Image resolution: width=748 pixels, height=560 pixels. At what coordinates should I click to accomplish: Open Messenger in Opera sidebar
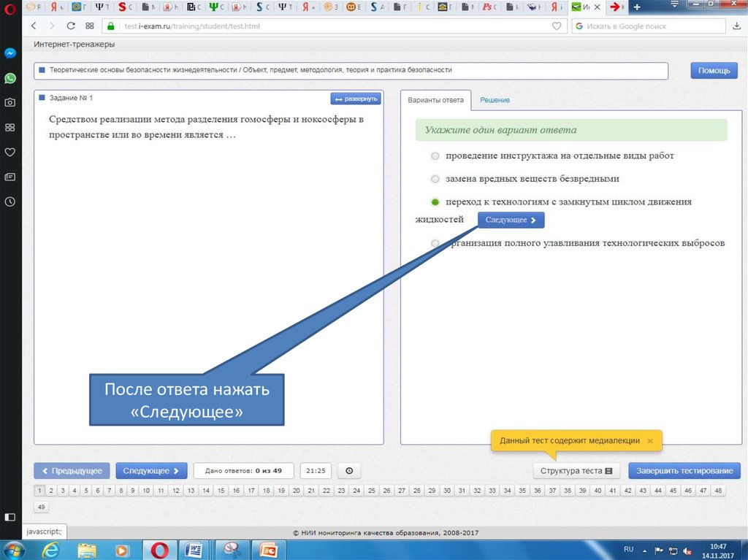(10, 53)
